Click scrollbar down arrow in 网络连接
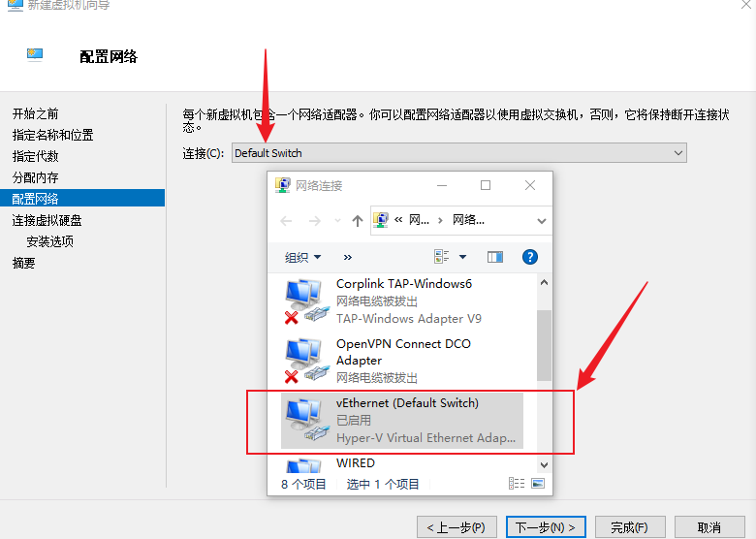The image size is (756, 539). 545,465
